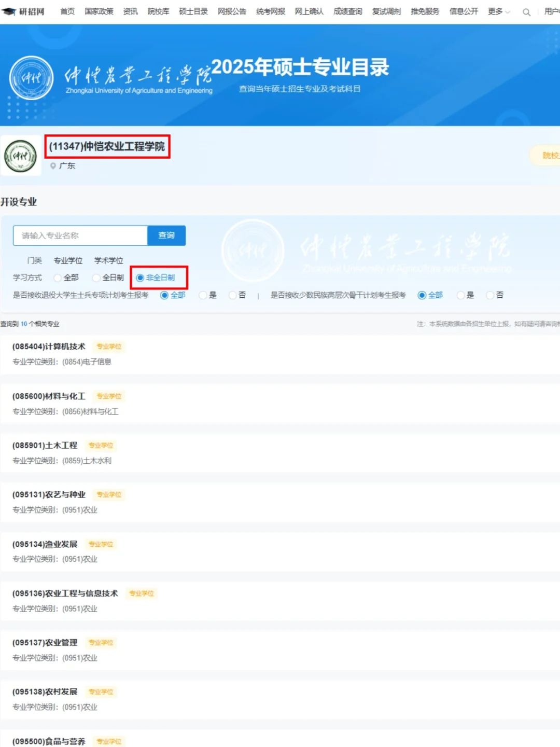The width and height of the screenshot is (560, 747).
Task: Click (11347)仲恺农业工程学院 school title
Action: tap(107, 147)
